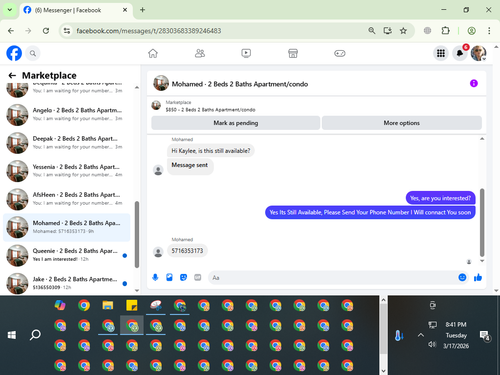The image size is (500, 375).
Task: Open the sticker picker icon
Action: pos(183,277)
